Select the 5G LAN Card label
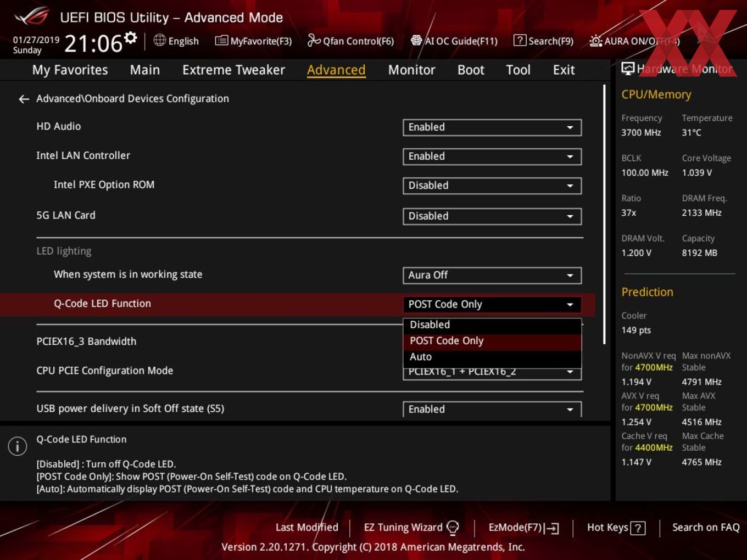This screenshot has height=560, width=747. (65, 215)
